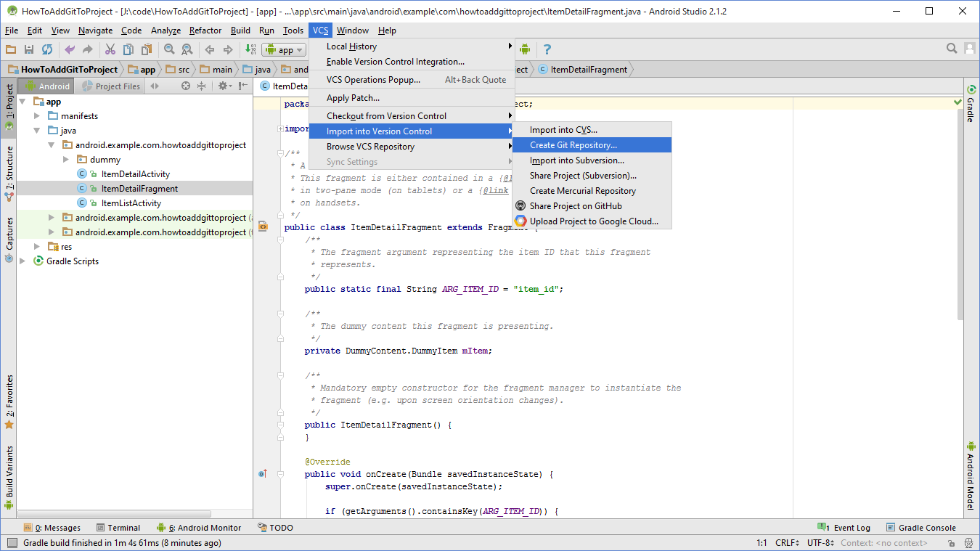
Task: Collapse the class Javadoc comment fold
Action: (281, 153)
